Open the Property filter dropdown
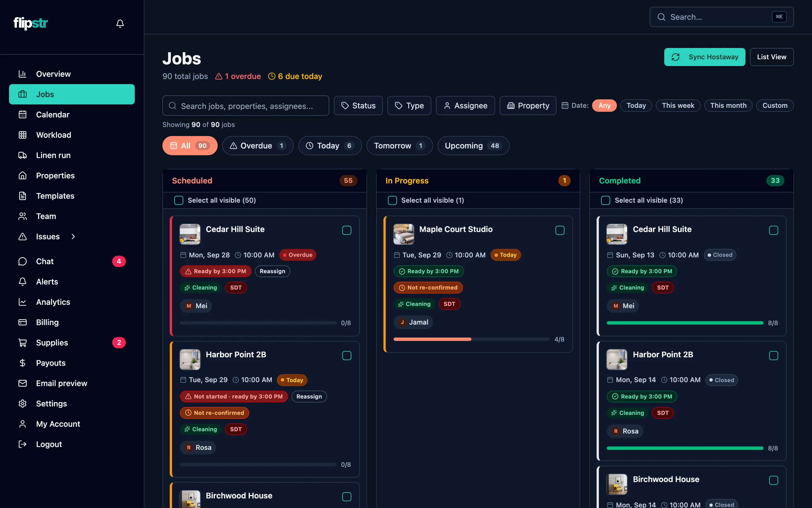The height and width of the screenshot is (508, 812). coord(528,106)
